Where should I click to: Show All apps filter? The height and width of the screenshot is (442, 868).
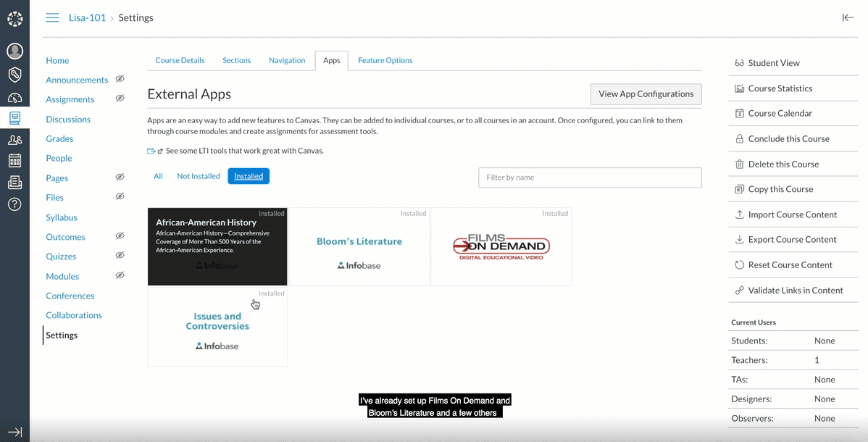pos(159,176)
